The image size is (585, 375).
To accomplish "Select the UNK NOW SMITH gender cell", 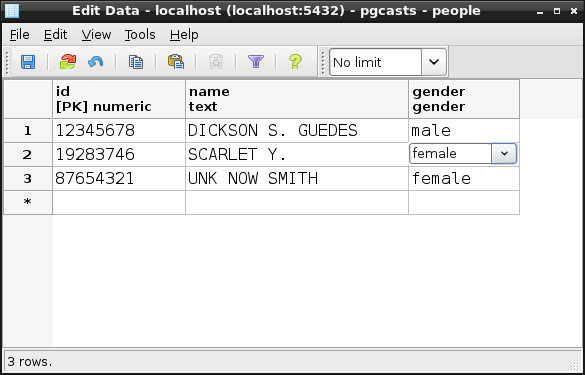I will tap(464, 179).
